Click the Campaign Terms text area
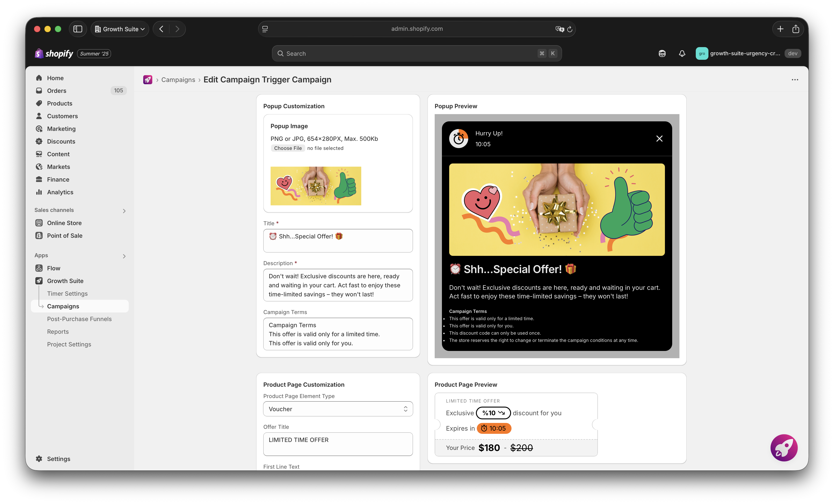 tap(338, 334)
